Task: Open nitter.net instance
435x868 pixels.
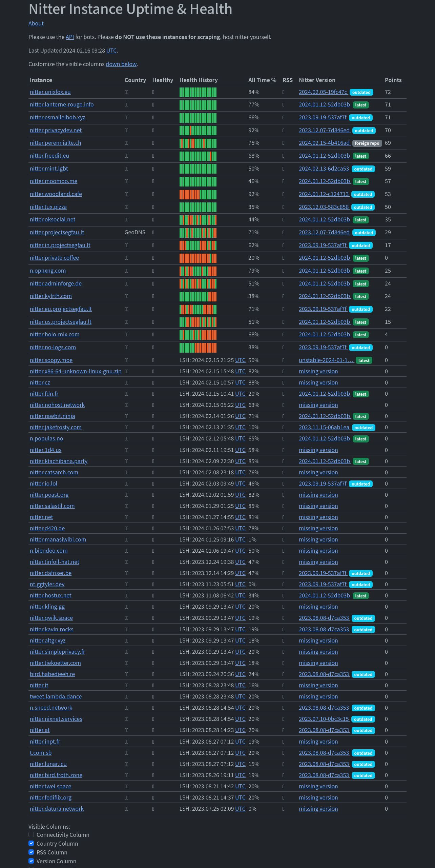Action: (x=41, y=517)
